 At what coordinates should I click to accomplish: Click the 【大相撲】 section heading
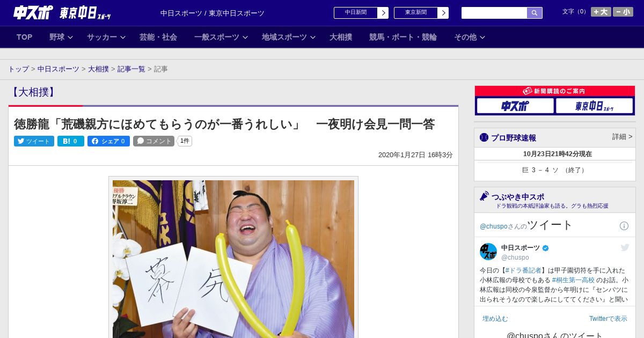pos(33,92)
